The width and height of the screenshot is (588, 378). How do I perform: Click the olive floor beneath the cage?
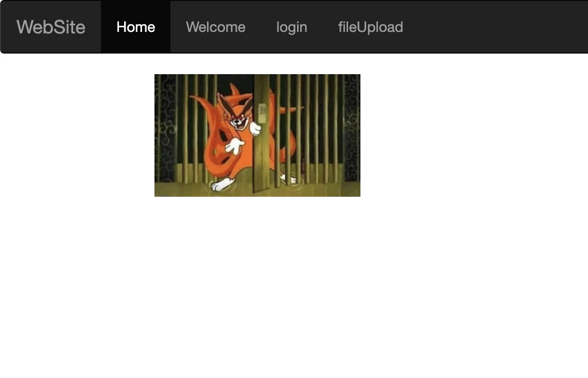pyautogui.click(x=257, y=190)
